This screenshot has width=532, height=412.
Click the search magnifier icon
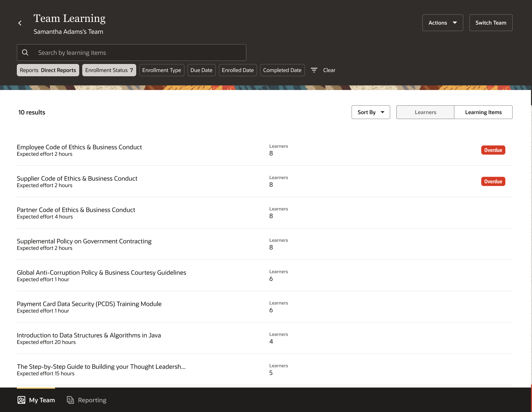tap(25, 53)
